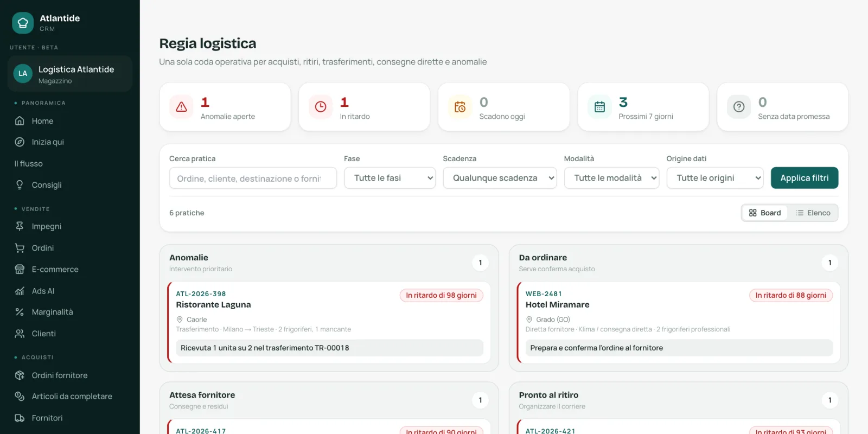Click the question mark icon on Senza data promessa
This screenshot has height=434, width=868.
[739, 107]
